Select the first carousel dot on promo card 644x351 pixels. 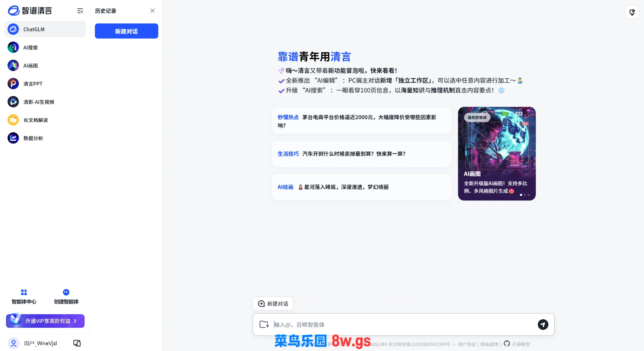(521, 195)
